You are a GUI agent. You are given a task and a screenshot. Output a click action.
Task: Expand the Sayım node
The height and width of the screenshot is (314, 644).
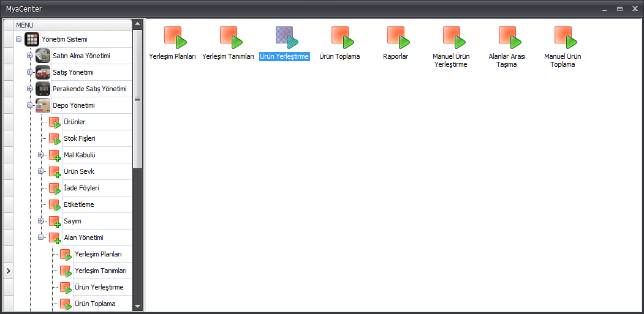coord(40,221)
